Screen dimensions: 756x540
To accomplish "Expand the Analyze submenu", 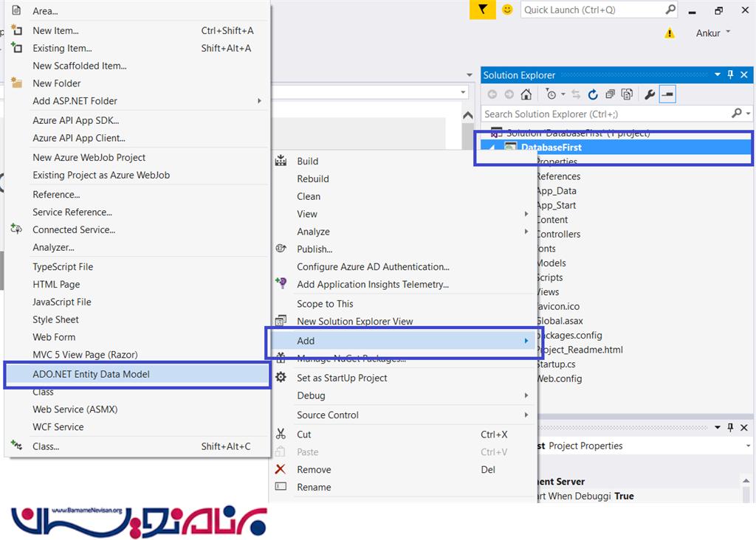I will [402, 232].
